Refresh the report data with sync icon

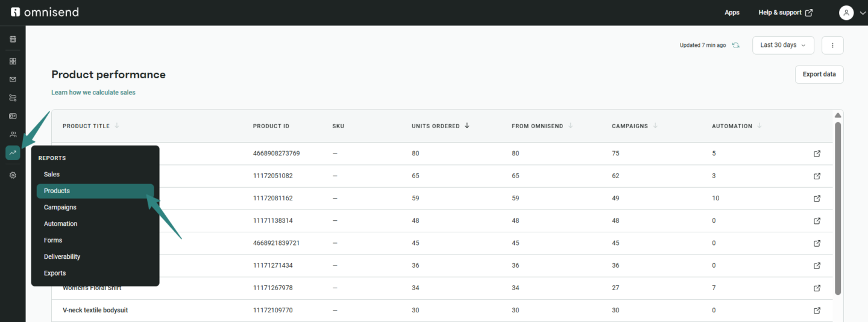pyautogui.click(x=735, y=45)
